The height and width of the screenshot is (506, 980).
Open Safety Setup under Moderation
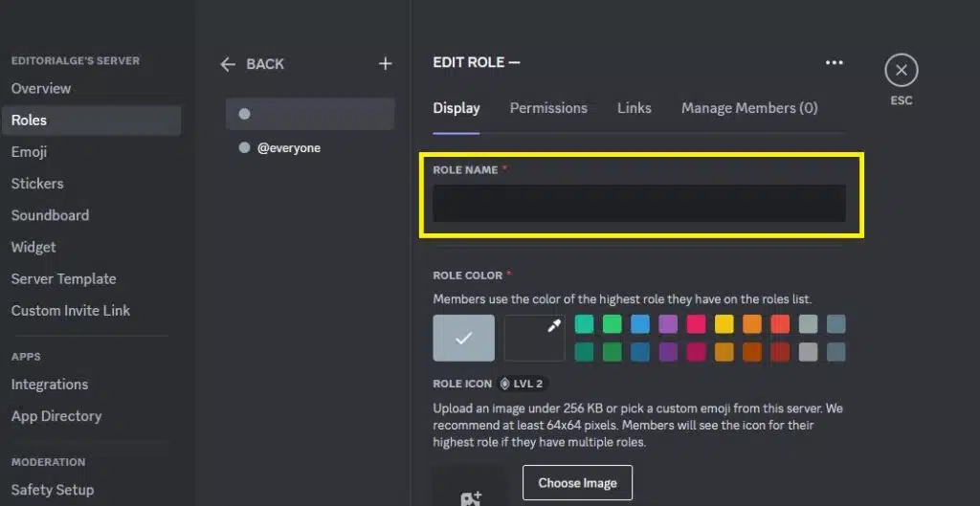(53, 490)
